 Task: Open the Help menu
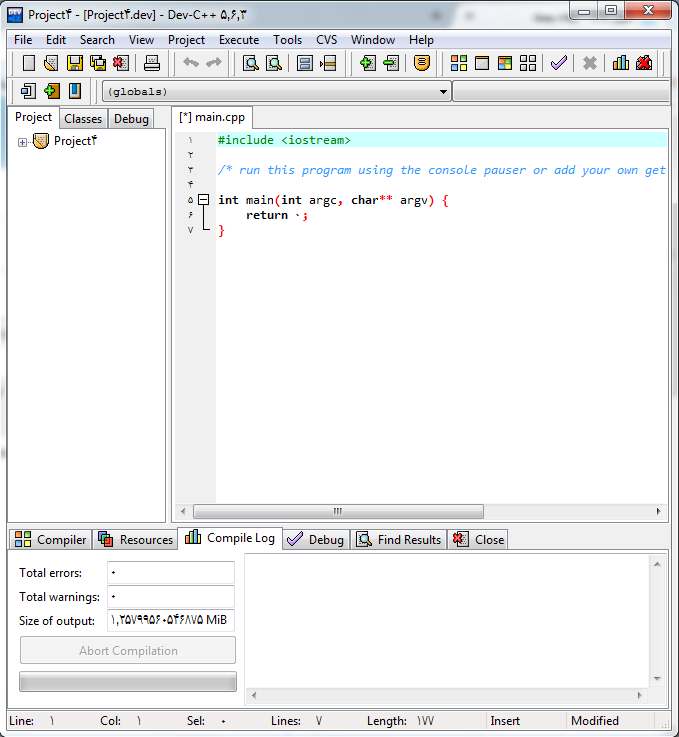coord(421,40)
